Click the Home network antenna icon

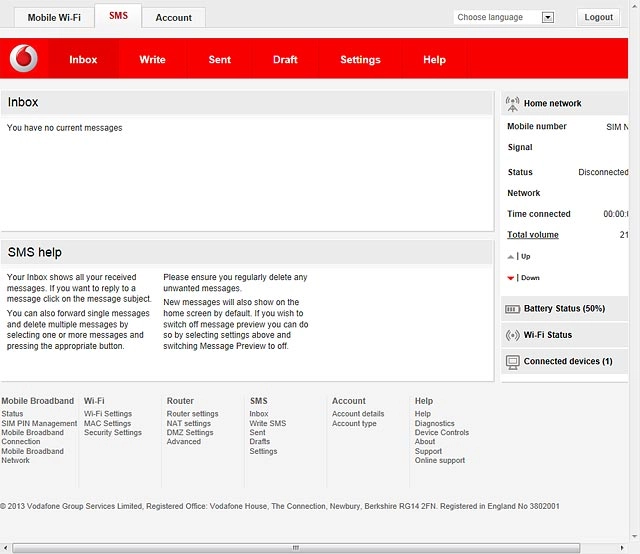coord(512,104)
